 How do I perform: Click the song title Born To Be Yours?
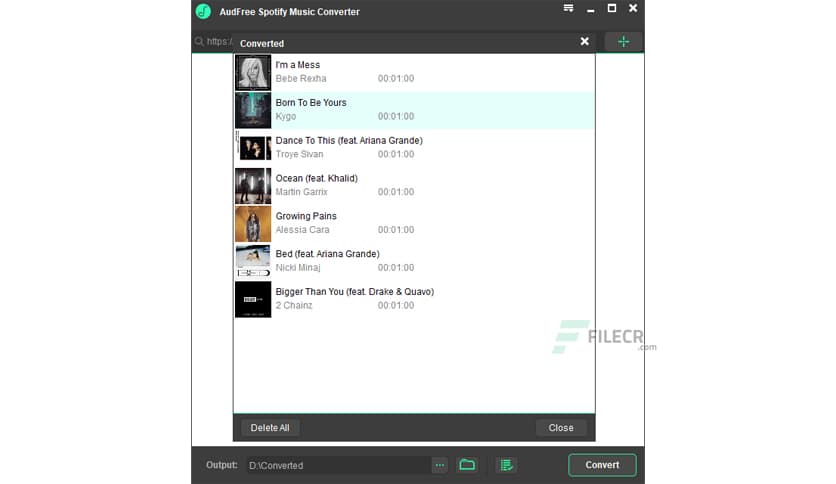tap(311, 102)
